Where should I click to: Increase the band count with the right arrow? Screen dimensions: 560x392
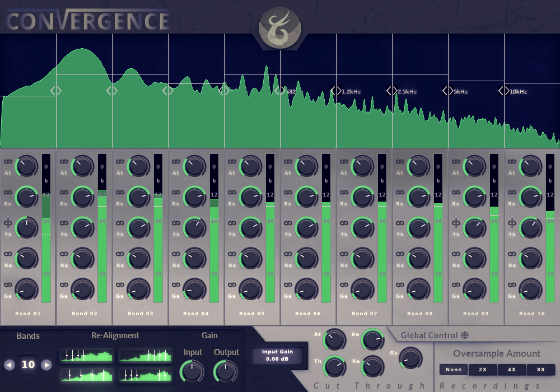47,365
